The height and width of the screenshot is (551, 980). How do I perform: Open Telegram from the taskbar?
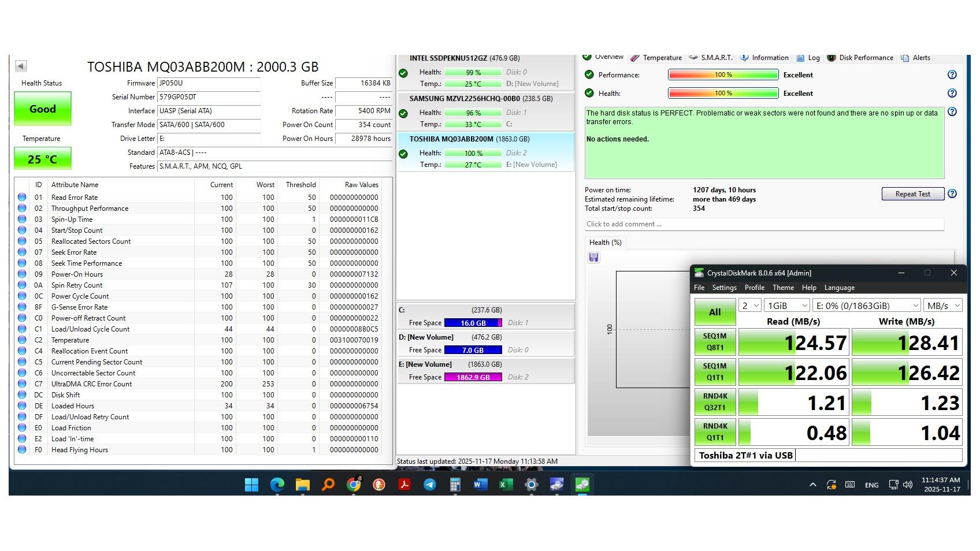(x=429, y=485)
